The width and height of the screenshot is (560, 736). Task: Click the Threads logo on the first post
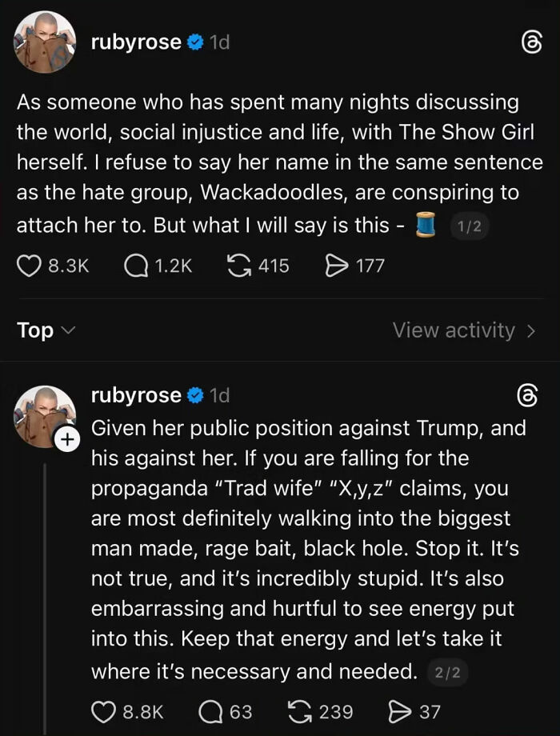tap(533, 42)
